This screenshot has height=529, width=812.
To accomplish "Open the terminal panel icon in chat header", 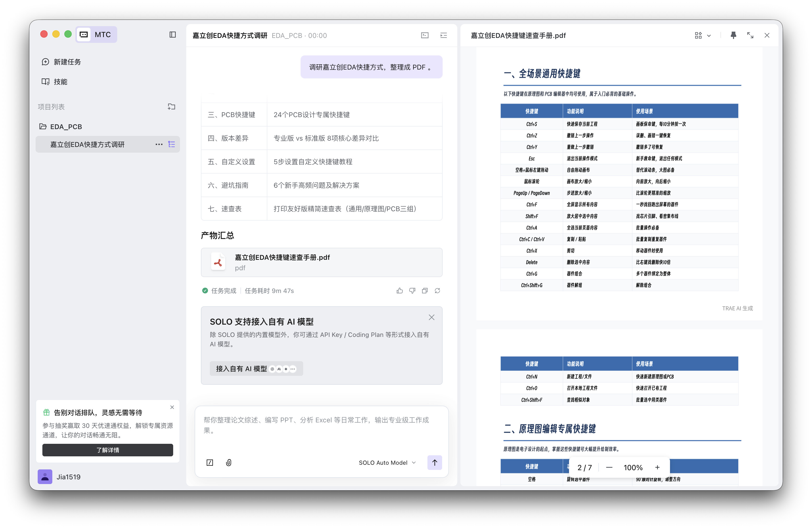I will pos(425,36).
